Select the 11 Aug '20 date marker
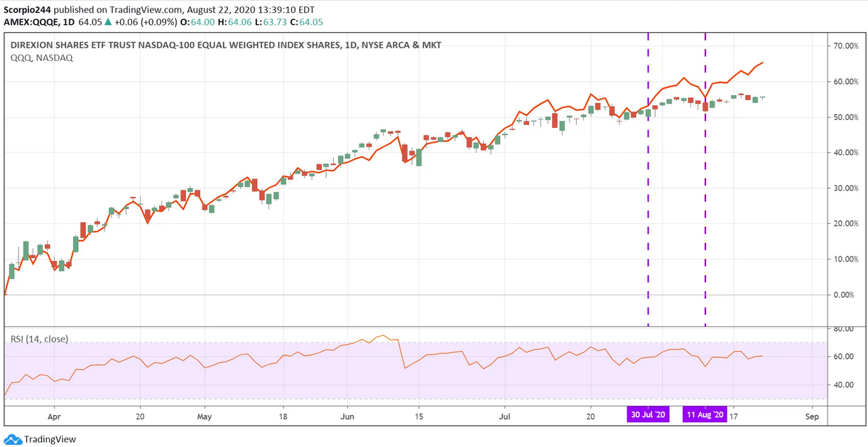Viewport: 868px width, 447px height. click(x=705, y=415)
